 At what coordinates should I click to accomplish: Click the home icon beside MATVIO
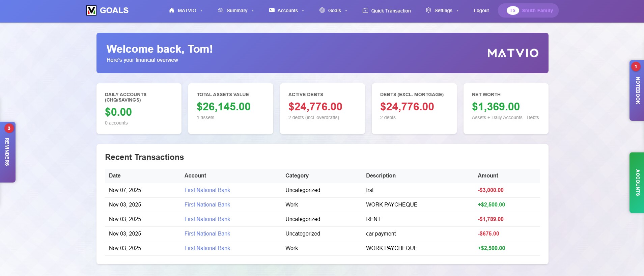point(172,10)
